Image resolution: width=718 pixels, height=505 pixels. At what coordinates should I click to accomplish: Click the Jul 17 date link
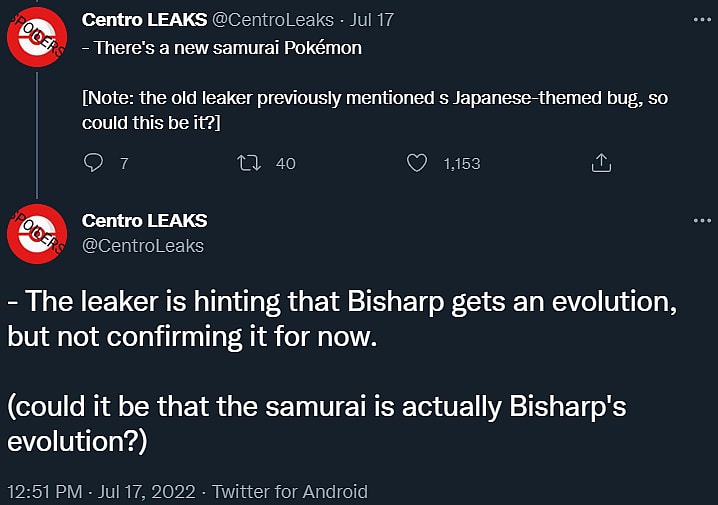(x=373, y=19)
